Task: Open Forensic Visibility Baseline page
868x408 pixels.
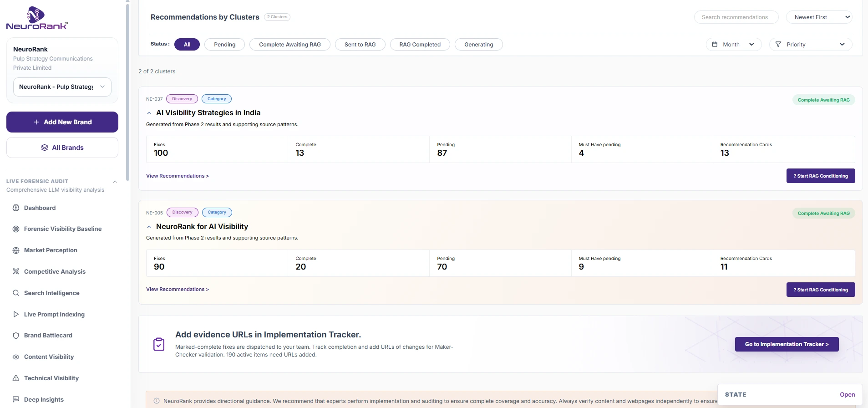Action: pos(62,229)
